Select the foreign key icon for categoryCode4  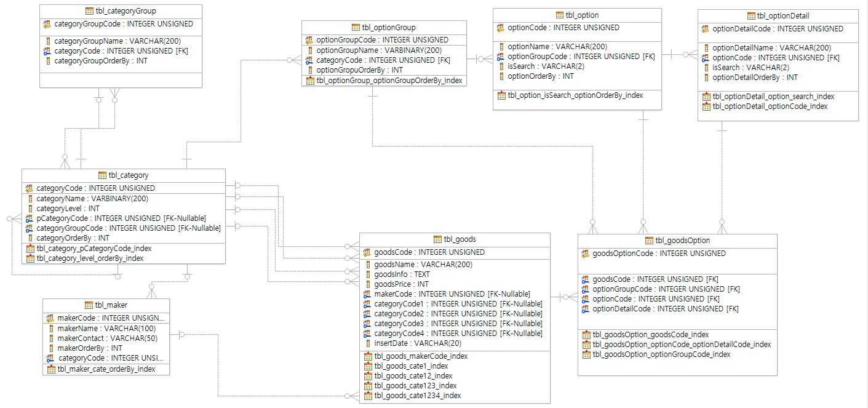(368, 334)
